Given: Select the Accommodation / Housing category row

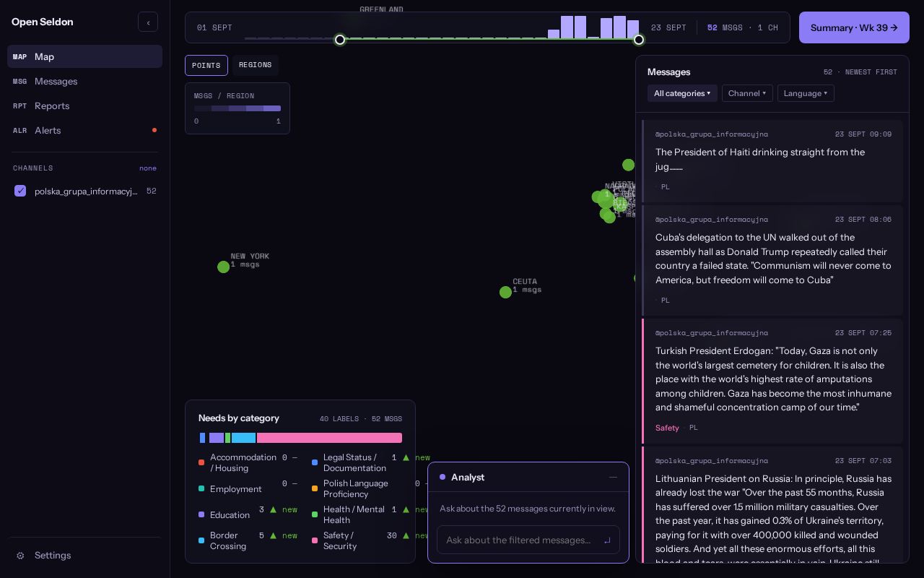Looking at the screenshot, I should coord(248,462).
